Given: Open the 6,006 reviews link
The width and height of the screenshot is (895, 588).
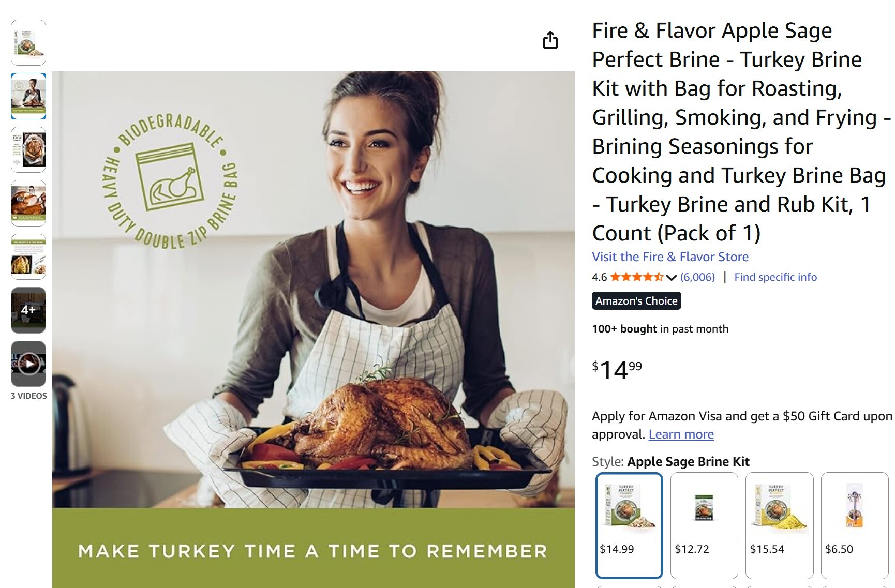Looking at the screenshot, I should pos(697,277).
